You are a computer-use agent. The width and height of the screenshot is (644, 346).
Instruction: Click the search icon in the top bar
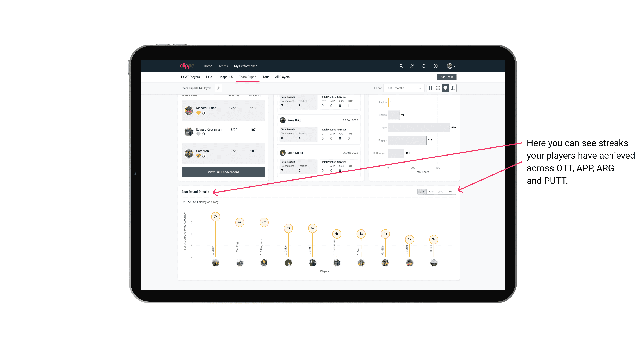(401, 66)
